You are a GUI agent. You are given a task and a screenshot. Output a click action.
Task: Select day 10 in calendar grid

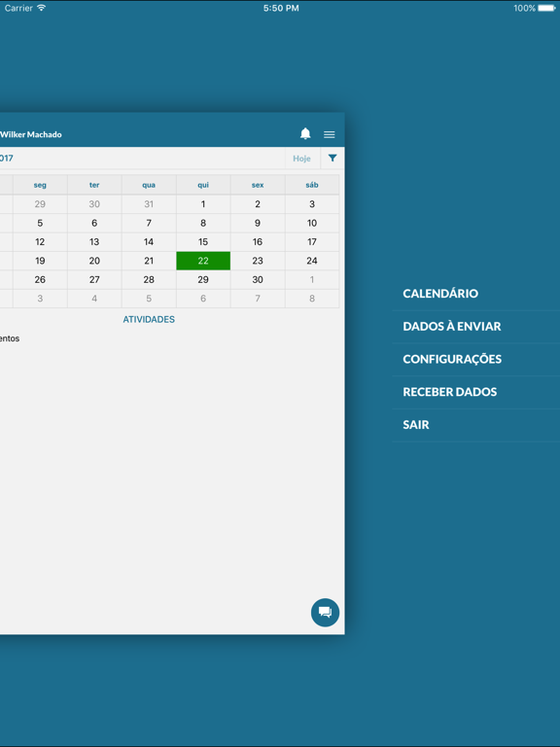coord(312,223)
